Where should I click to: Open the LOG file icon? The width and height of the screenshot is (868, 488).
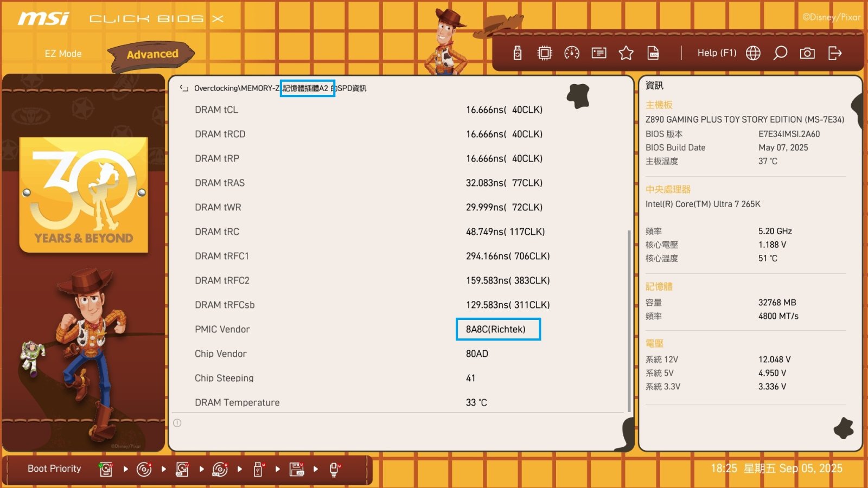653,53
